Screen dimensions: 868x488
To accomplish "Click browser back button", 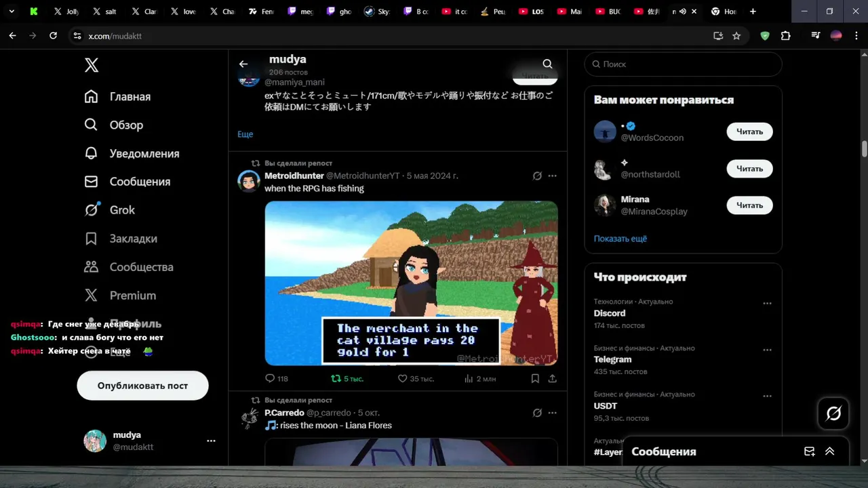I will pos(12,36).
